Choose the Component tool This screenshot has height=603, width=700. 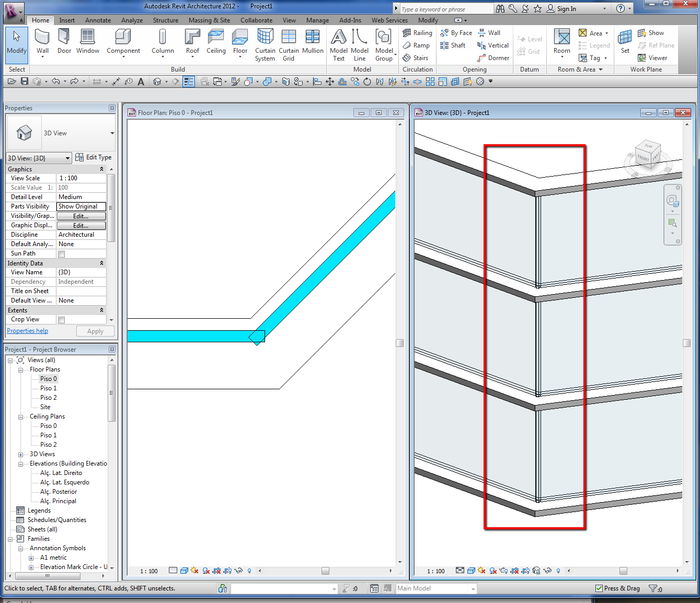tap(123, 42)
